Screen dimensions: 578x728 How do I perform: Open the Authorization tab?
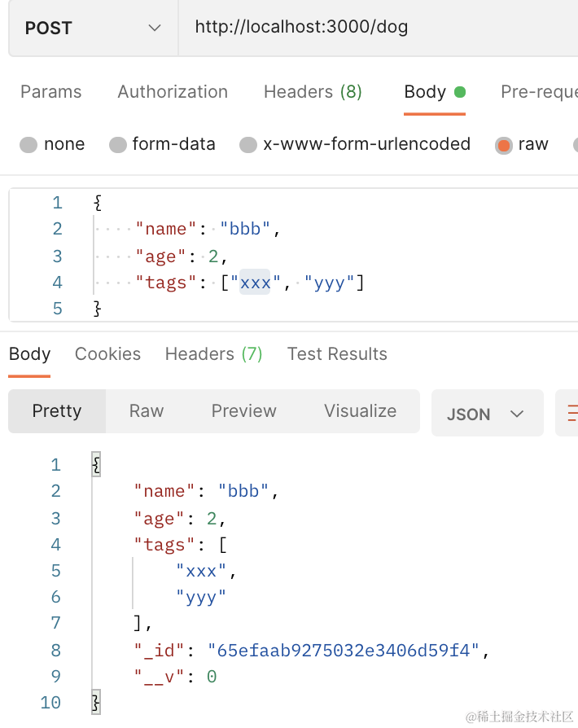tap(173, 92)
